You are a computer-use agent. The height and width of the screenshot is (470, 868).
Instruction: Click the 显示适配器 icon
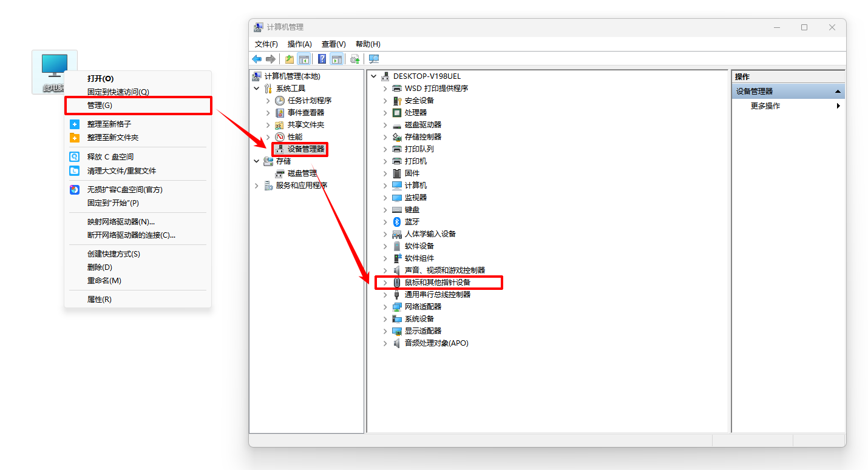[x=397, y=331]
